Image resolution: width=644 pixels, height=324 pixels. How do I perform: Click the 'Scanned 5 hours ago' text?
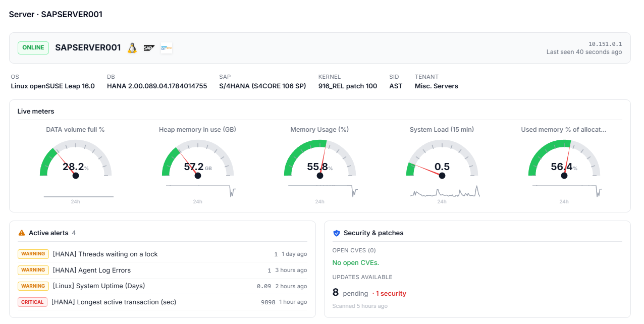click(360, 306)
